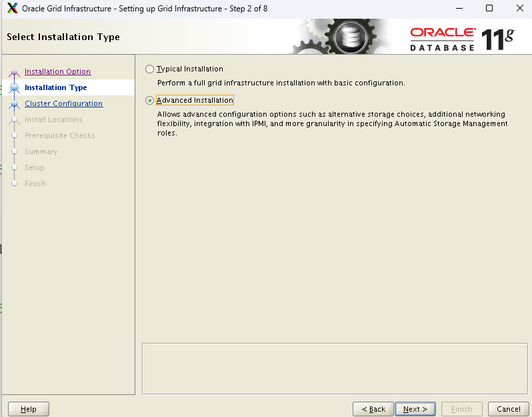
Task: Click the Typical Installation description text
Action: (281, 83)
